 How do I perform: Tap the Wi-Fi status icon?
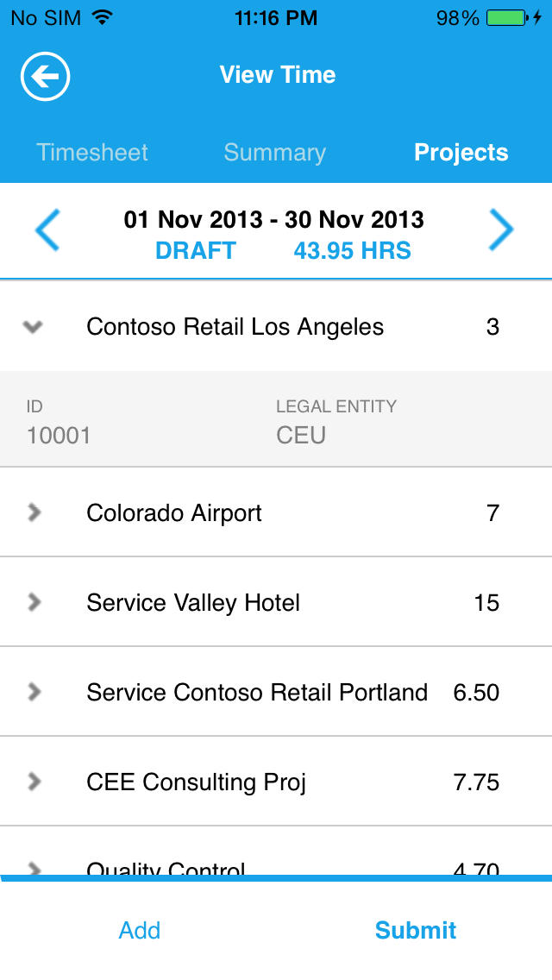click(103, 18)
